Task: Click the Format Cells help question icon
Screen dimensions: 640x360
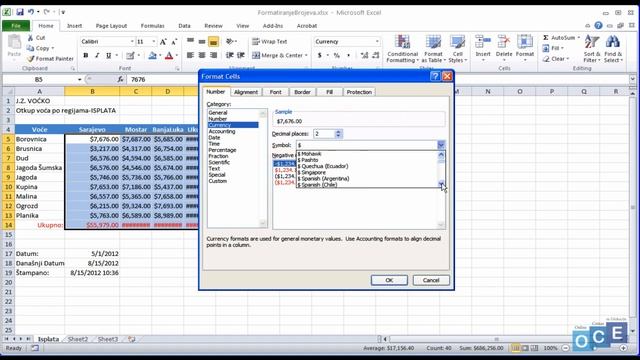Action: pyautogui.click(x=435, y=76)
